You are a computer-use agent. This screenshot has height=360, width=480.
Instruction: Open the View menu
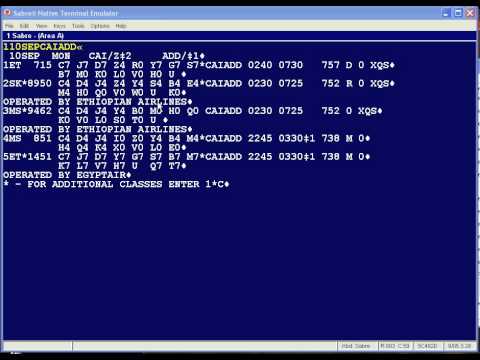click(x=41, y=26)
